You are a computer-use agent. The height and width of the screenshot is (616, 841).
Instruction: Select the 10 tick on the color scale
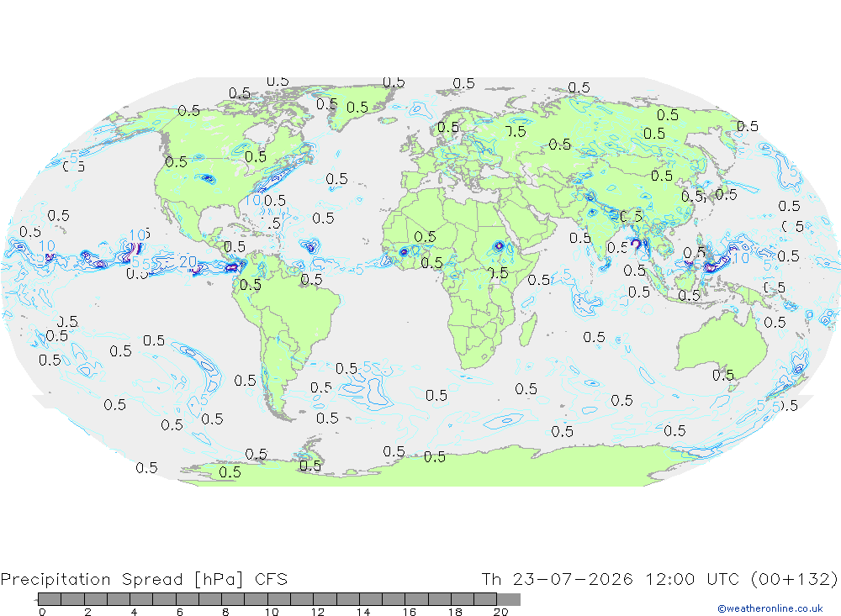point(272,613)
